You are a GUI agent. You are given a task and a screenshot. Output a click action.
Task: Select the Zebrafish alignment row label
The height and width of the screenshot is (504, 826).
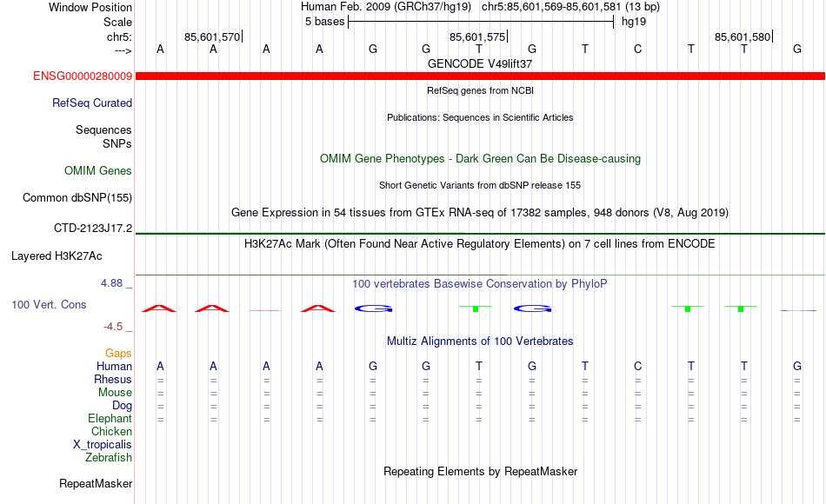coord(109,457)
